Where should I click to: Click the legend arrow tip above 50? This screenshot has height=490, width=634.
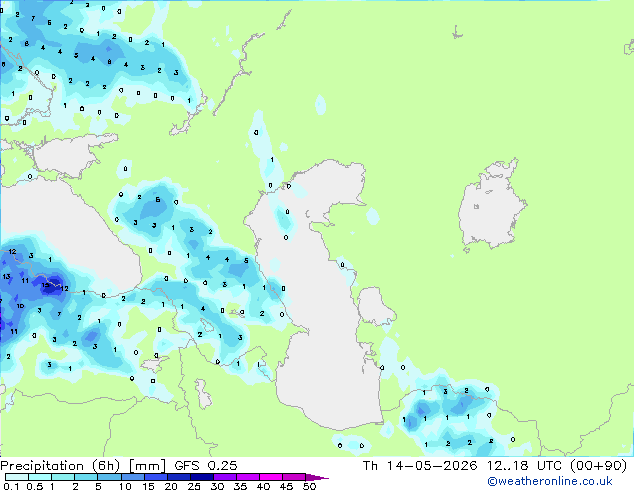pyautogui.click(x=318, y=477)
